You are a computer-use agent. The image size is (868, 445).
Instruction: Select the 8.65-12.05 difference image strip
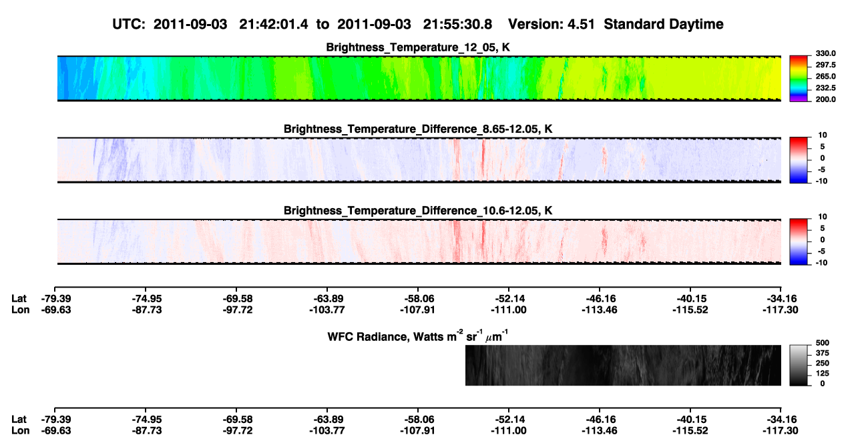419,159
